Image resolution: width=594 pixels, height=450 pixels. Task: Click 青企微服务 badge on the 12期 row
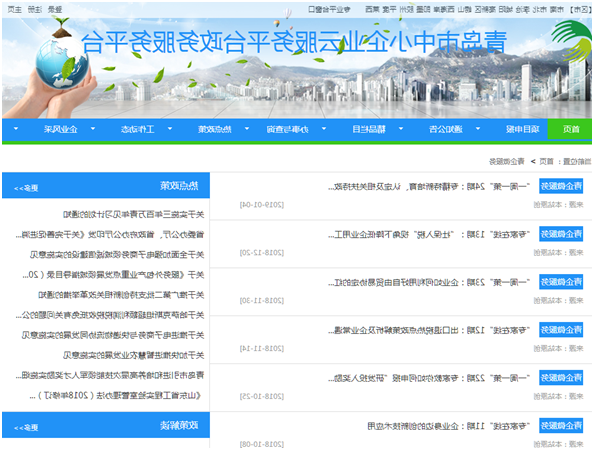click(x=561, y=330)
